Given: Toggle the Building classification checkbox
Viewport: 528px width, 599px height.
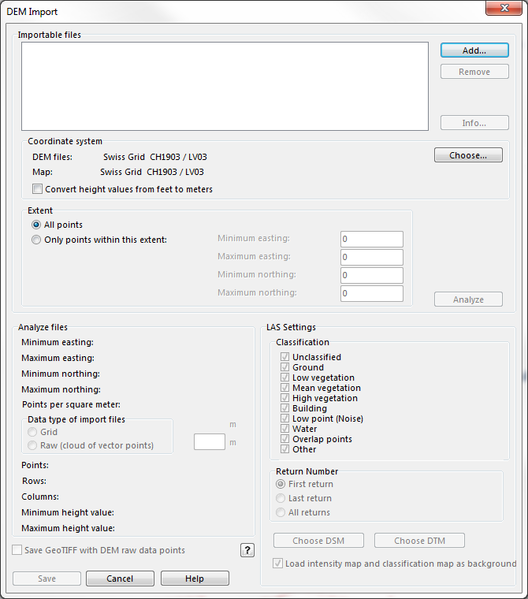Looking at the screenshot, I should tap(285, 408).
